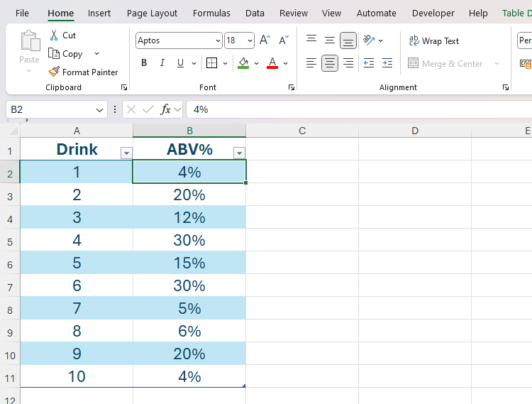This screenshot has width=532, height=404.
Task: Click the Center align button
Action: [x=330, y=63]
